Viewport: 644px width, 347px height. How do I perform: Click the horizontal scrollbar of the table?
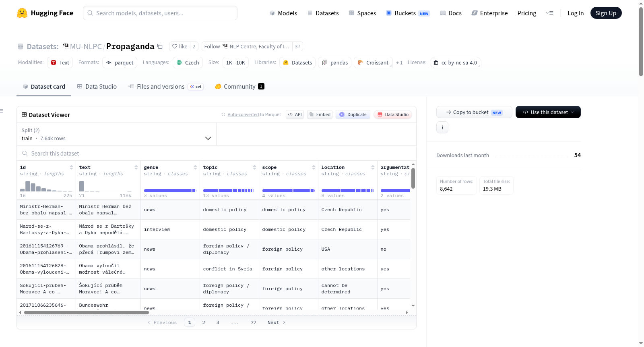[86, 312]
